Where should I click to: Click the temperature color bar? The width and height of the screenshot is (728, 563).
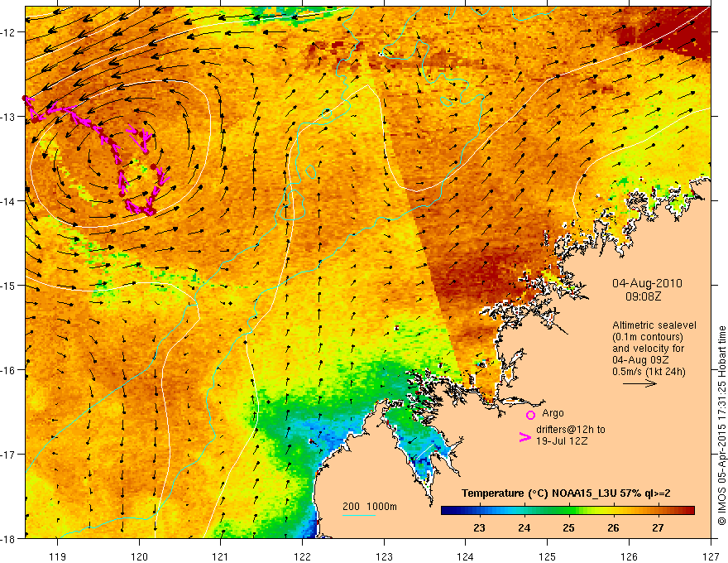click(568, 511)
